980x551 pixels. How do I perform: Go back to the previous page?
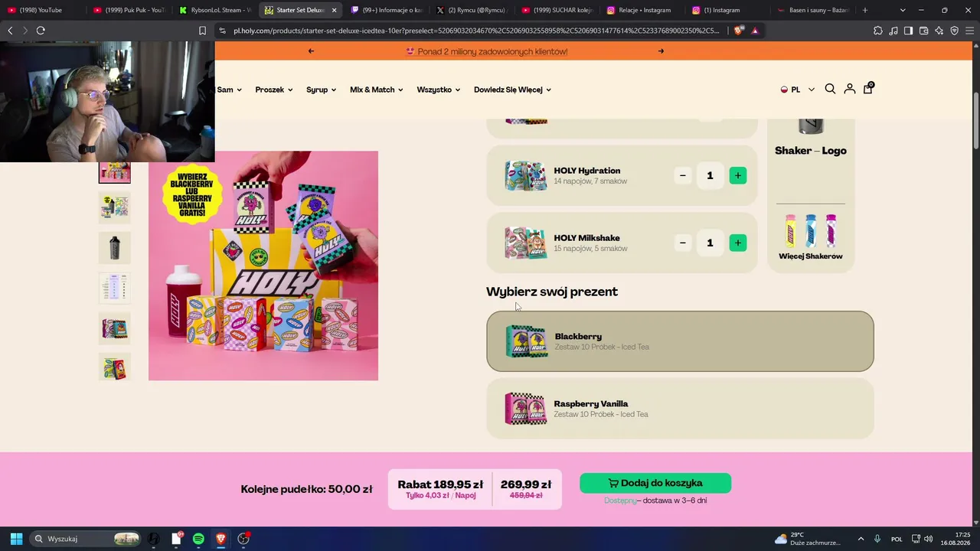pyautogui.click(x=10, y=31)
